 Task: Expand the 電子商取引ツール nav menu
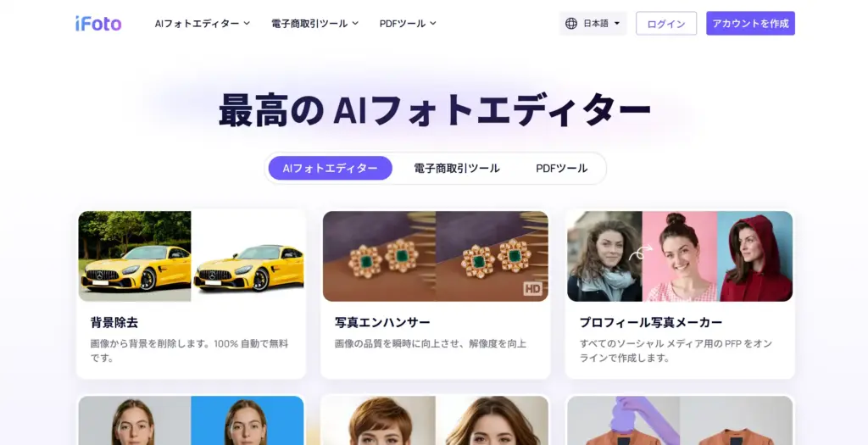(315, 23)
